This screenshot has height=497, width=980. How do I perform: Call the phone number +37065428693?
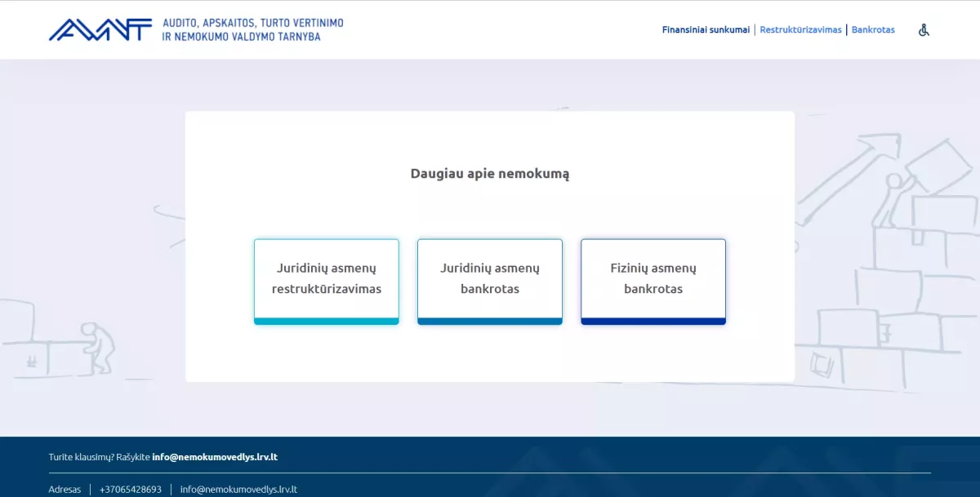(x=130, y=489)
